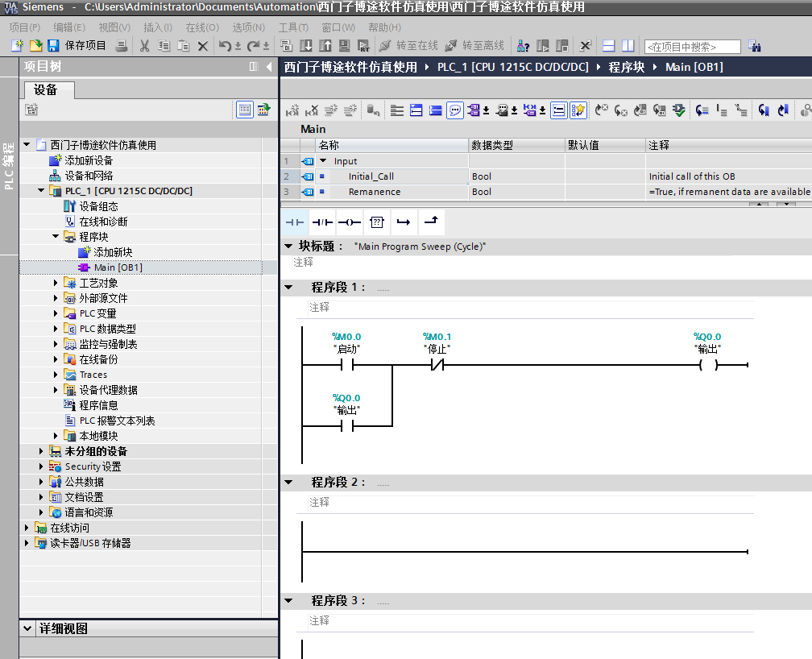Click the 保存项目 save button

[x=77, y=46]
